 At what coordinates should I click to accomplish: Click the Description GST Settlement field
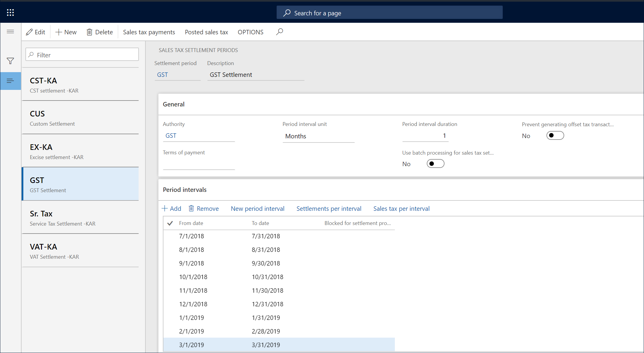[256, 75]
